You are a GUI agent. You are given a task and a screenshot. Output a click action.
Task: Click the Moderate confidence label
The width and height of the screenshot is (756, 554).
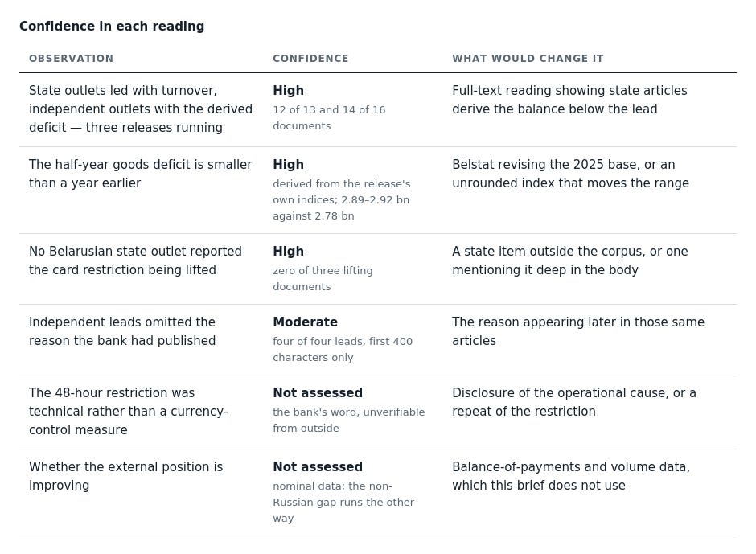(x=305, y=322)
